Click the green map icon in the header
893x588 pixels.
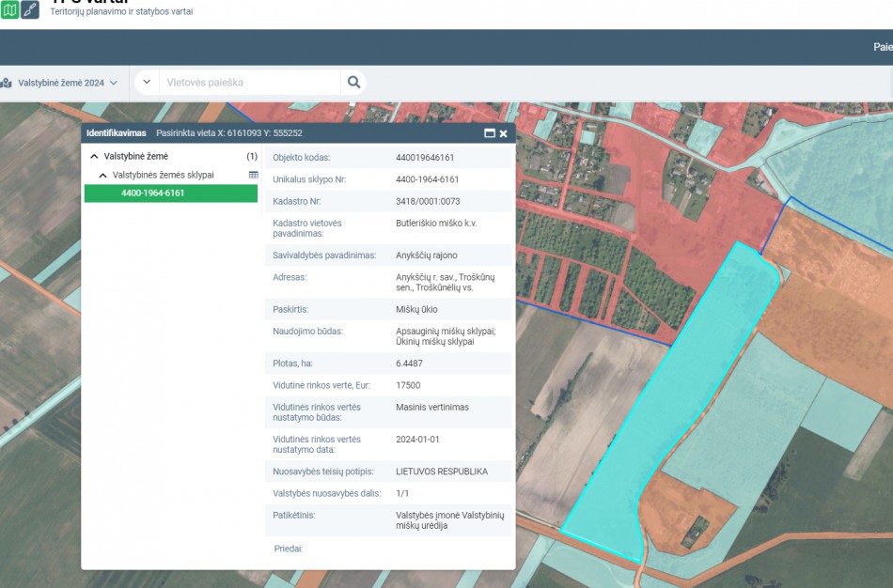coord(9,9)
